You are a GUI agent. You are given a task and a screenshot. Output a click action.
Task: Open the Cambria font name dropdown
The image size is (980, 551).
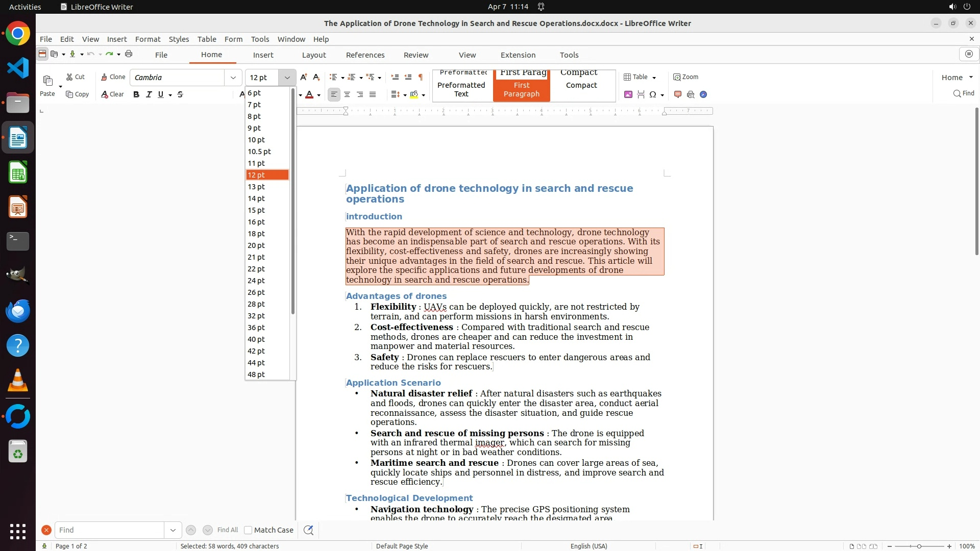coord(233,78)
